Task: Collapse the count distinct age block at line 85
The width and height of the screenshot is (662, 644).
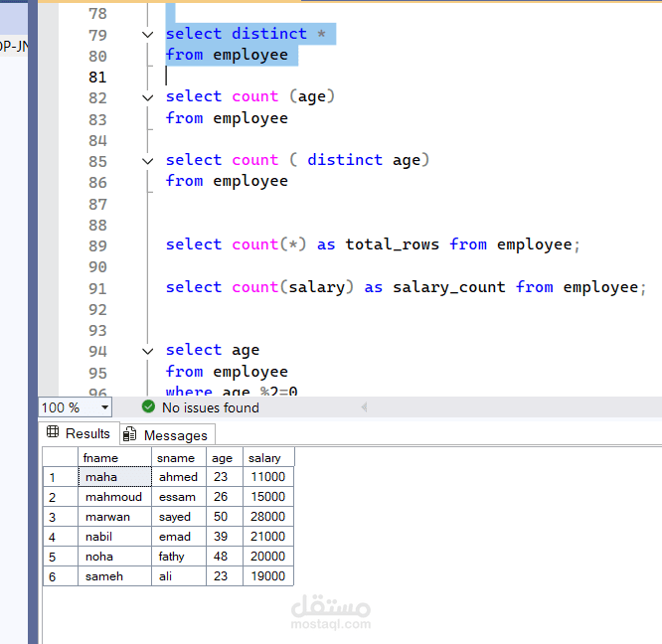Action: coord(147,161)
